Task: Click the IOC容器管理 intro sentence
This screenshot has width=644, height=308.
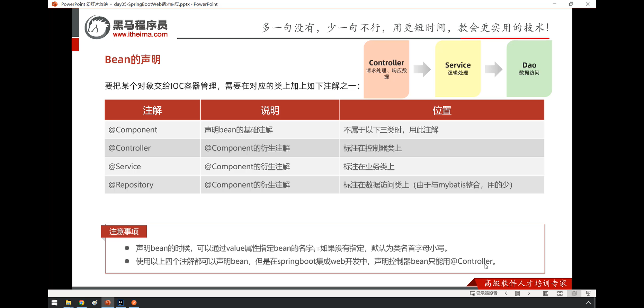Action: (232, 86)
